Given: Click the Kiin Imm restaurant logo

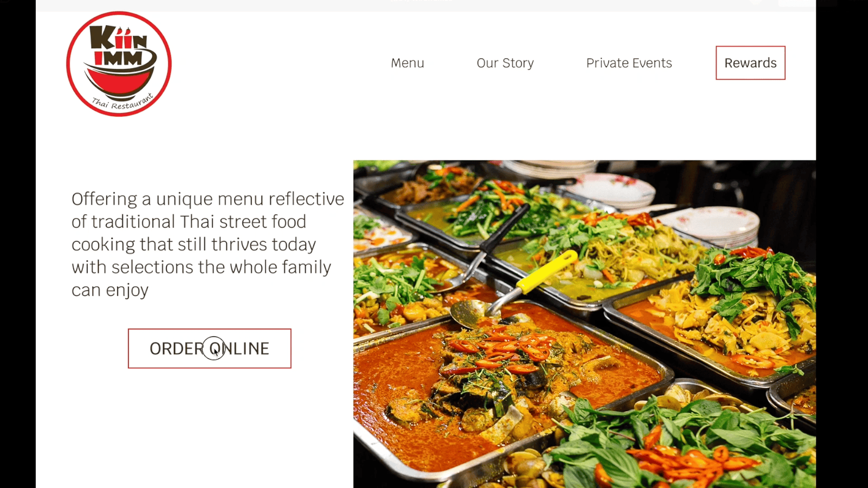Looking at the screenshot, I should (x=119, y=64).
